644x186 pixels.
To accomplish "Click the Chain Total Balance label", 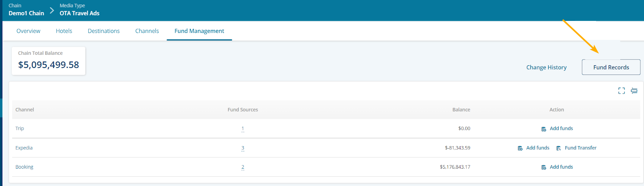I will 40,53.
